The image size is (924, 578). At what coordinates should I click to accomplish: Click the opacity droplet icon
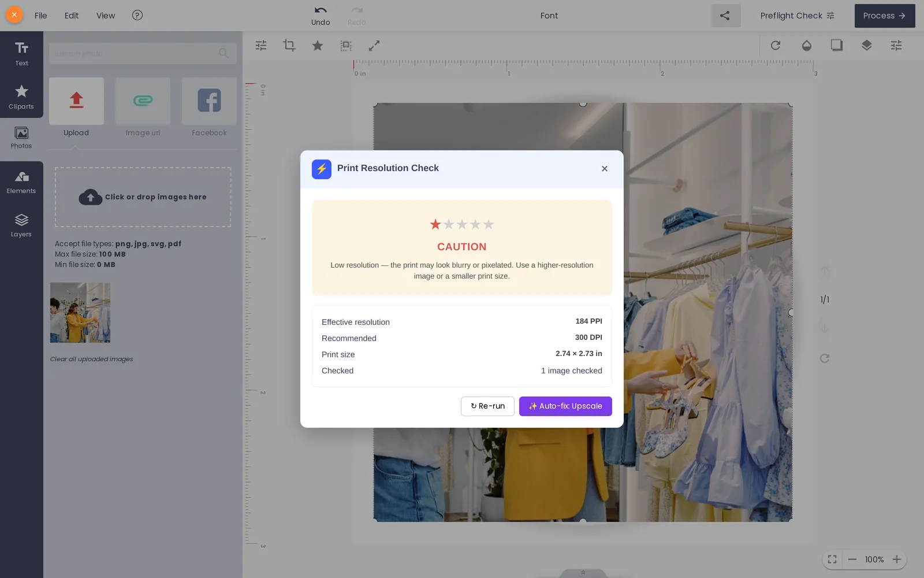click(x=807, y=45)
